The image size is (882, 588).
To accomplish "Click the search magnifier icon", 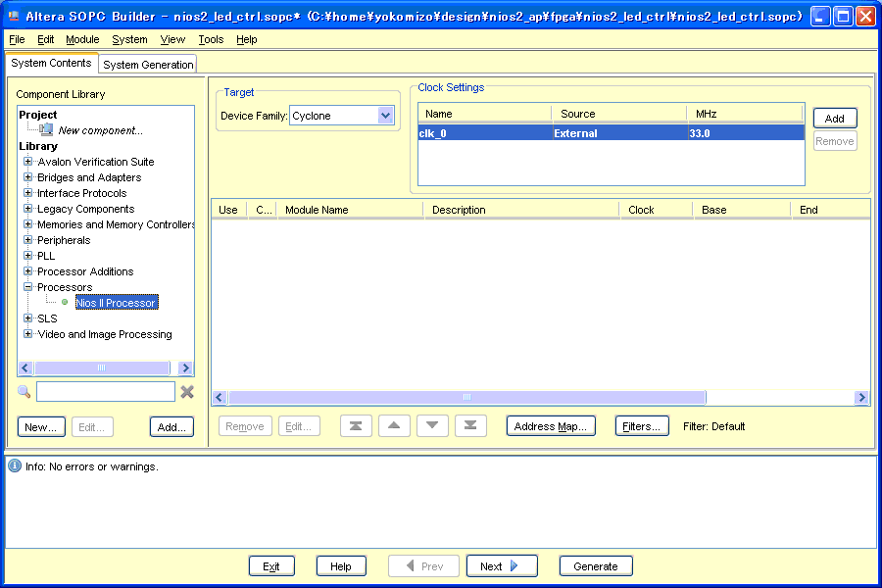I will point(24,392).
